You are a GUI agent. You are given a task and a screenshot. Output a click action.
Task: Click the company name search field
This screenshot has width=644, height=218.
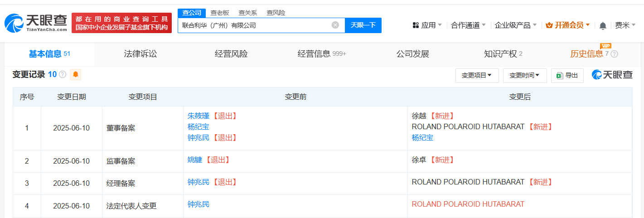(254, 25)
